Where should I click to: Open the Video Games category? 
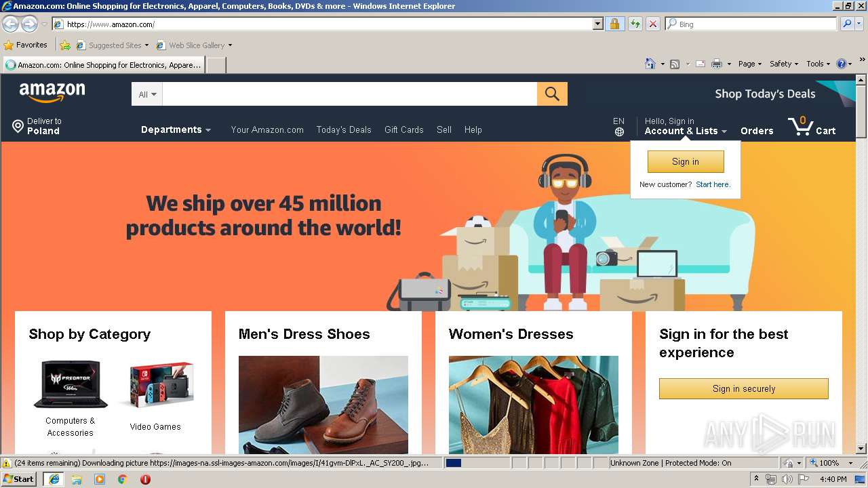(x=155, y=397)
